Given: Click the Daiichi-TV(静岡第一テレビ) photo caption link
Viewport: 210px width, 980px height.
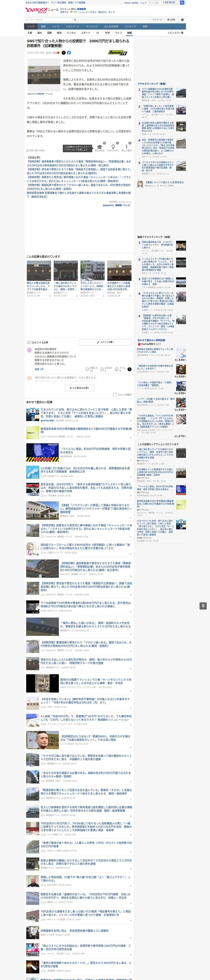Looking at the screenshot, I should 40,94.
